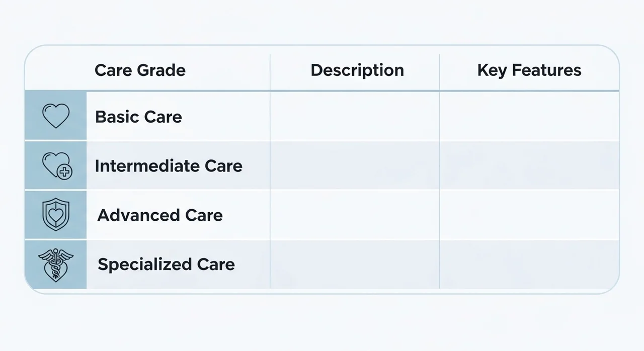The image size is (644, 351).
Task: Click the blank header cell above icons
Action: [55, 69]
